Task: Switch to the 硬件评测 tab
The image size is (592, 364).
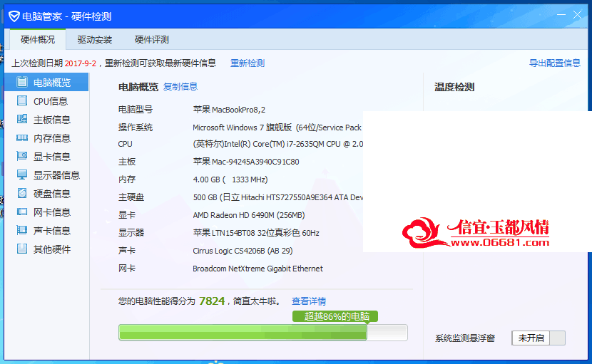Action: [x=152, y=40]
